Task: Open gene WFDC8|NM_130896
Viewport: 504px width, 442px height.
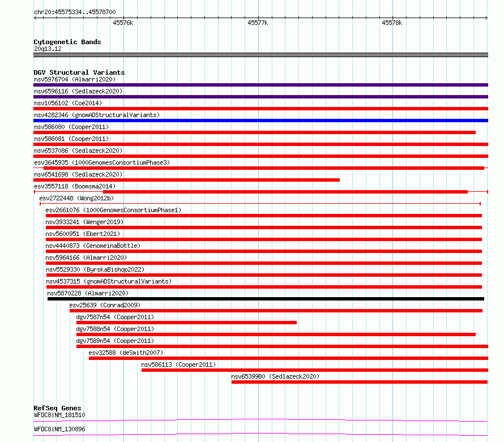Action: [x=59, y=429]
